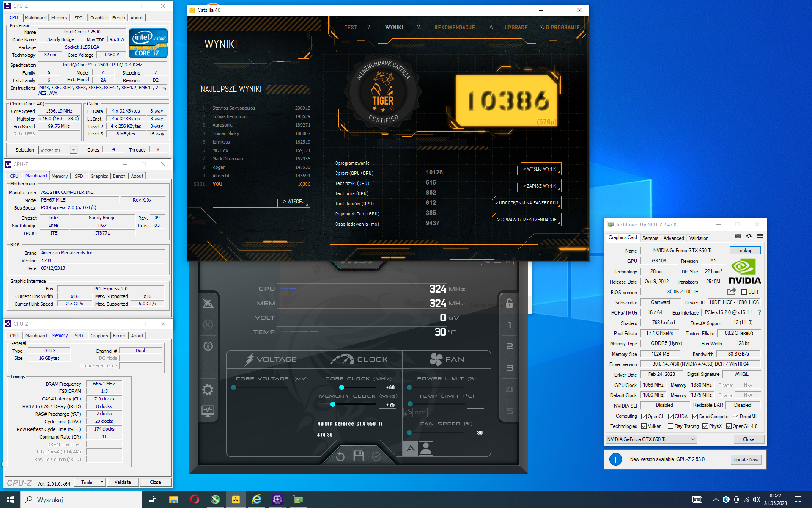The height and width of the screenshot is (508, 812).
Task: Click CPU-Z Validate button
Action: (x=123, y=482)
